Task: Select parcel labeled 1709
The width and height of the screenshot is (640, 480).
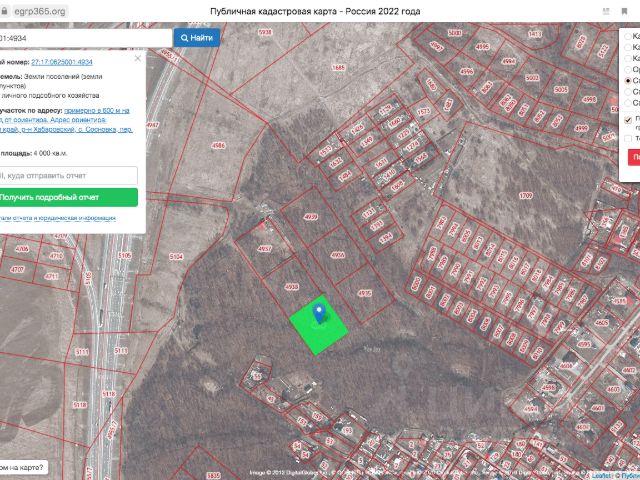Action: [x=526, y=196]
